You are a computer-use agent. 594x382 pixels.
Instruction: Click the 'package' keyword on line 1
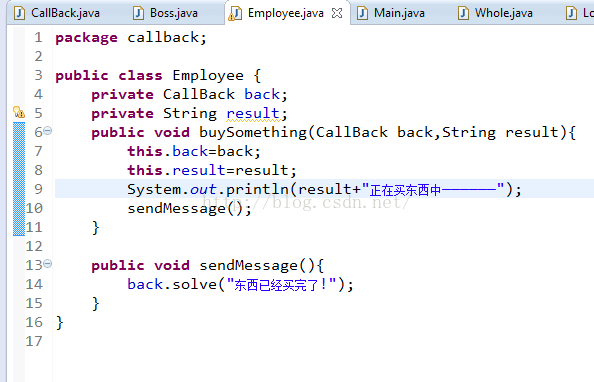tap(86, 38)
